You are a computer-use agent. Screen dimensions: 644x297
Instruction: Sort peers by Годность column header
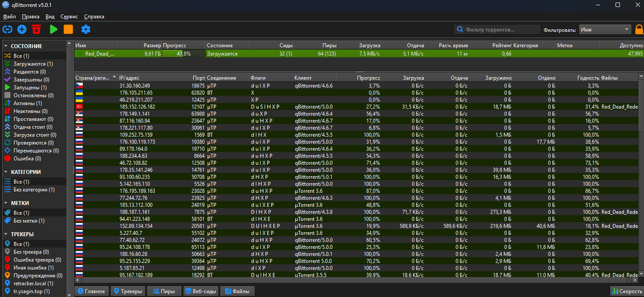(x=578, y=78)
